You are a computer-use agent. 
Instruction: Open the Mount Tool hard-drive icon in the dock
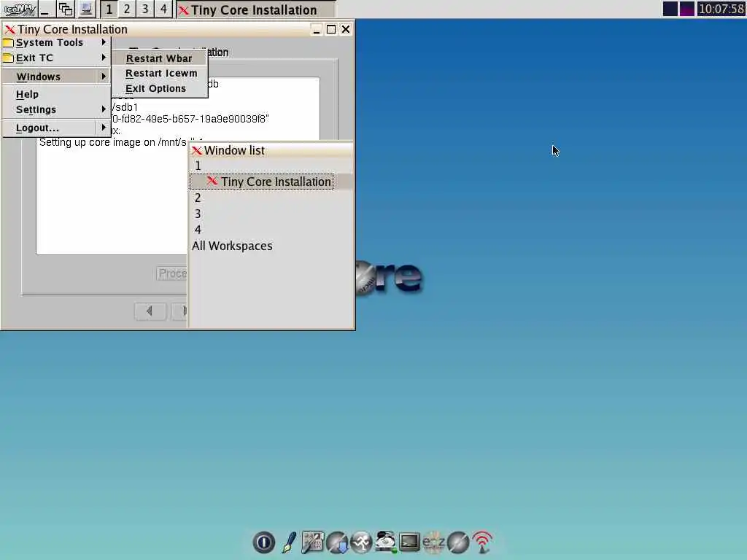pyautogui.click(x=385, y=542)
